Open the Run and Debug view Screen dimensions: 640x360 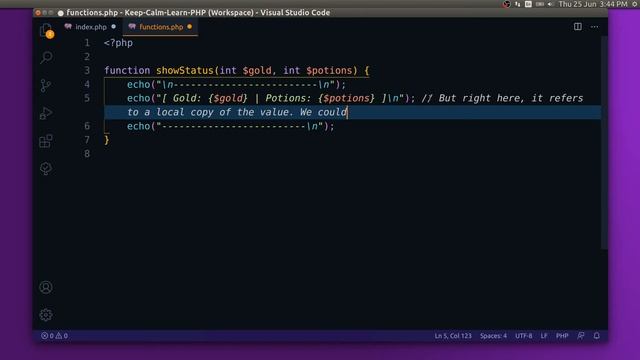[46, 113]
